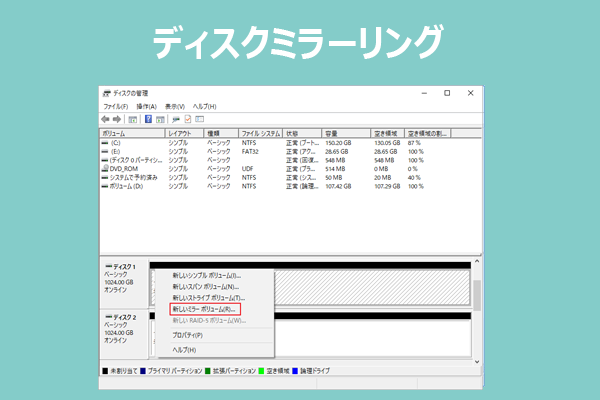The width and height of the screenshot is (600, 400).
Task: Click the black 未割り当て legend swatch
Action: click(105, 371)
